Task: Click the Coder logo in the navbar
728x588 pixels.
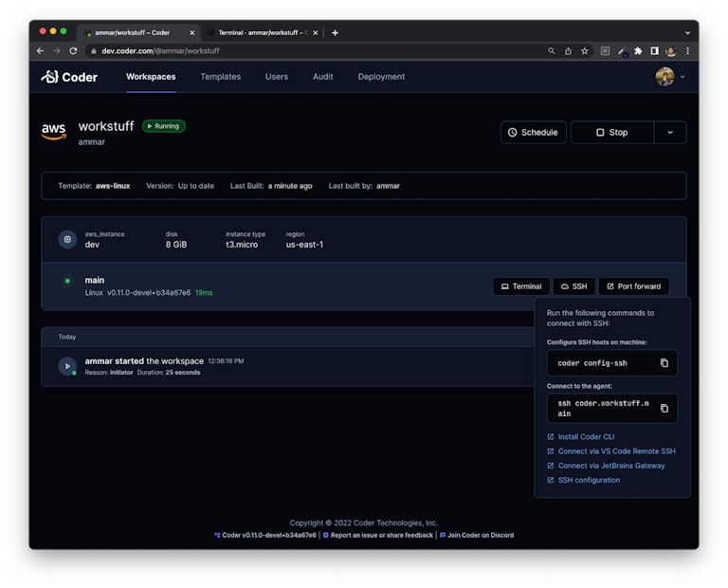Action: coord(69,77)
